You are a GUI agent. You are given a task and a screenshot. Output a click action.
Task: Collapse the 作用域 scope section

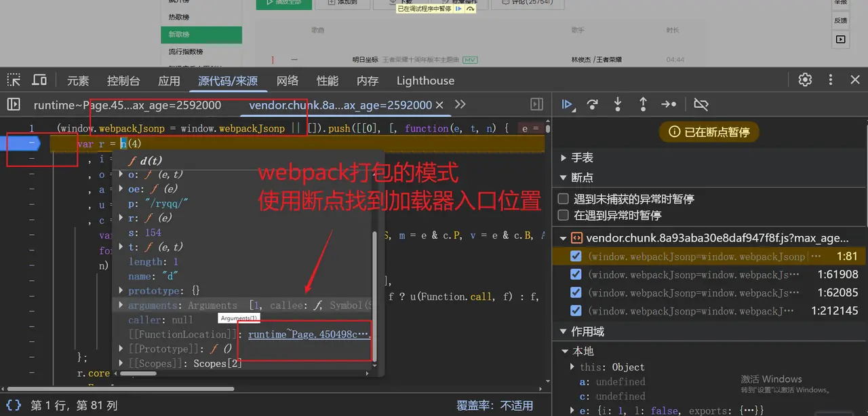[x=564, y=332]
